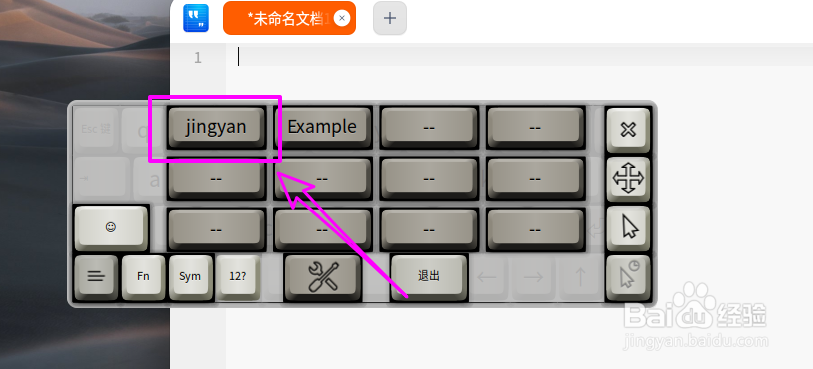Click the 退出 exit key
This screenshot has width=813, height=369.
429,276
